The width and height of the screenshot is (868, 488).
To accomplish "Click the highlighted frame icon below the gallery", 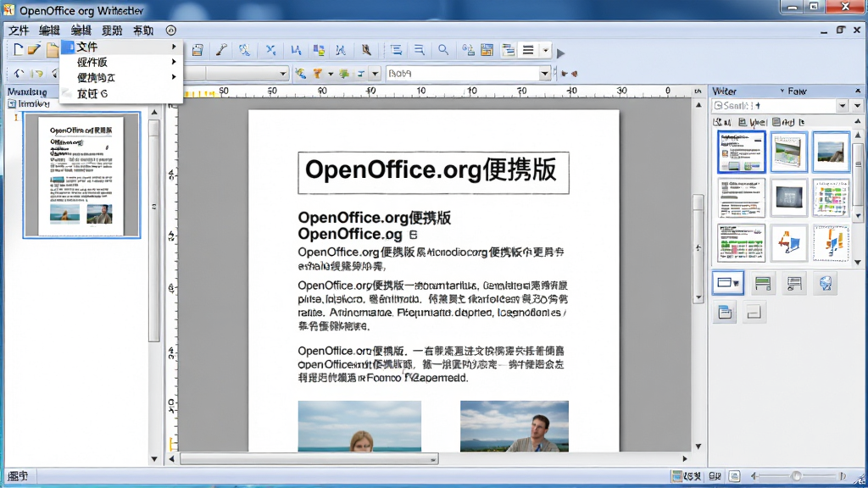I will [728, 283].
